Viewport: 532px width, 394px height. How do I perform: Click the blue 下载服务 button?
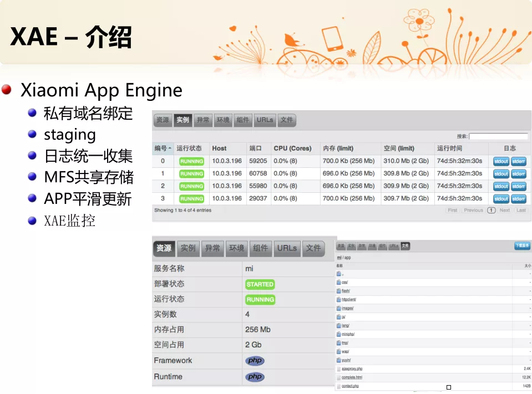522,245
